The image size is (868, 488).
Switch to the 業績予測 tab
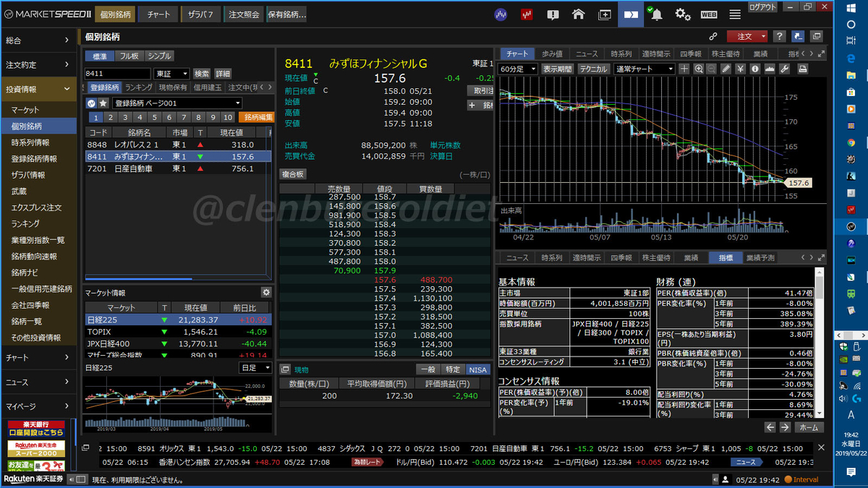(x=760, y=257)
